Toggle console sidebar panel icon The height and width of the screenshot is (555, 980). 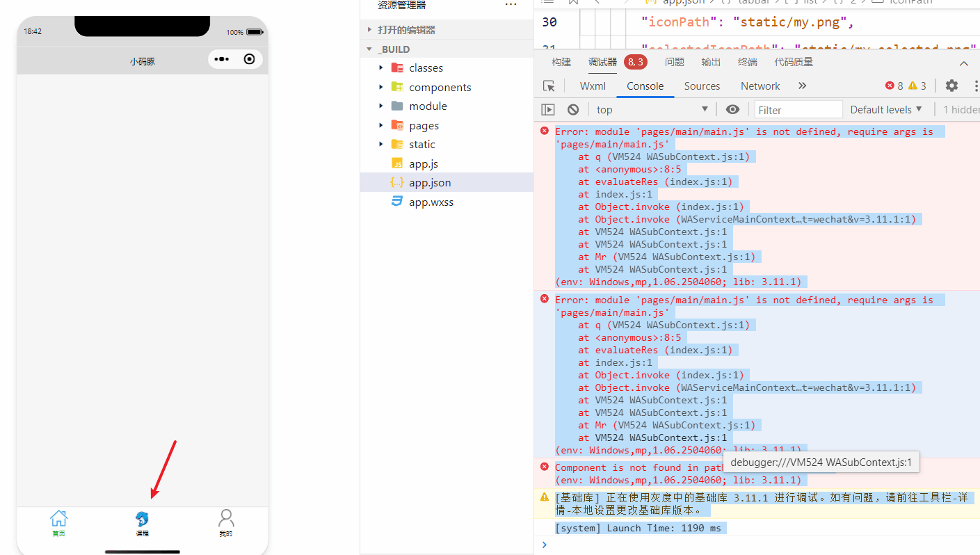(x=548, y=110)
